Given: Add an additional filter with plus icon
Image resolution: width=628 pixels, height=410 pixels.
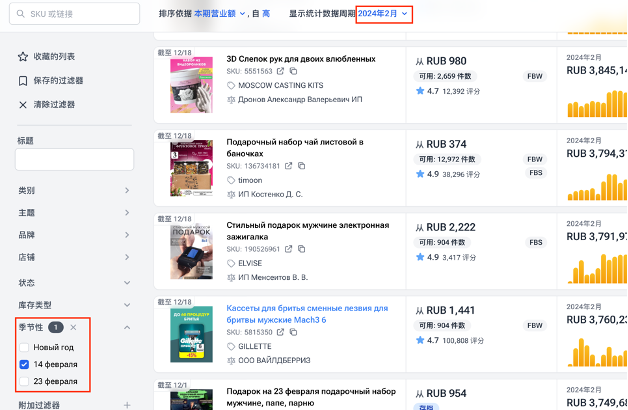Looking at the screenshot, I should (x=127, y=405).
